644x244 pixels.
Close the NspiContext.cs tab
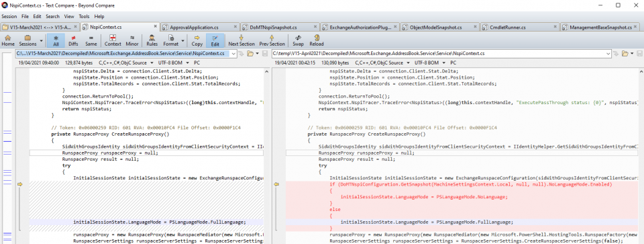pos(155,27)
